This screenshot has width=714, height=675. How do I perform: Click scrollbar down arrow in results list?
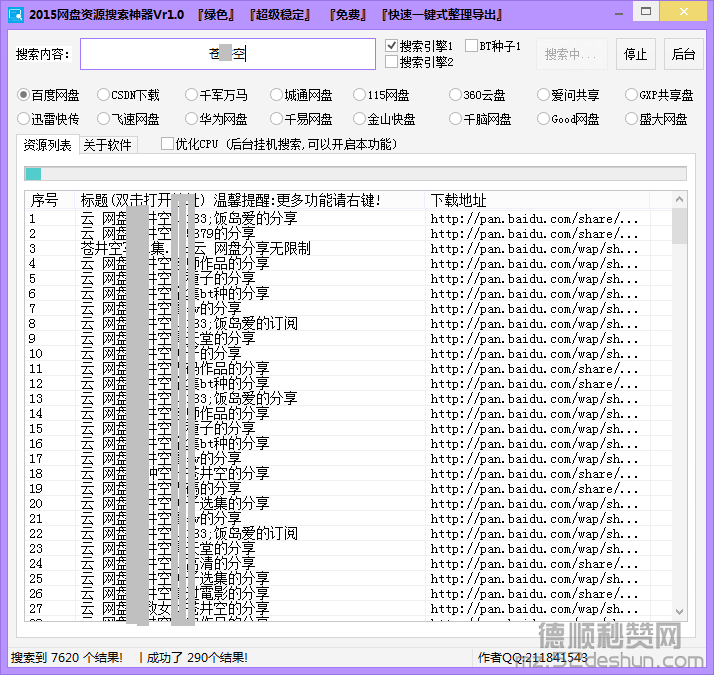679,612
